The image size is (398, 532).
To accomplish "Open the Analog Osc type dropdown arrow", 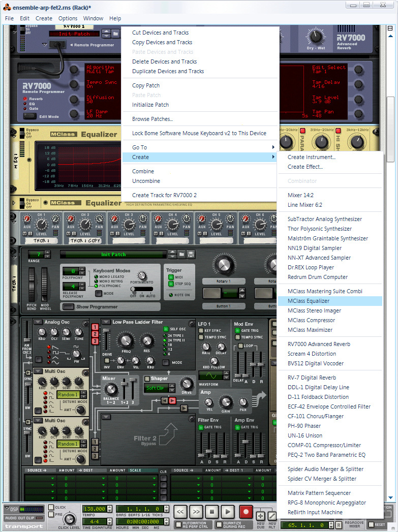I will pos(38,322).
